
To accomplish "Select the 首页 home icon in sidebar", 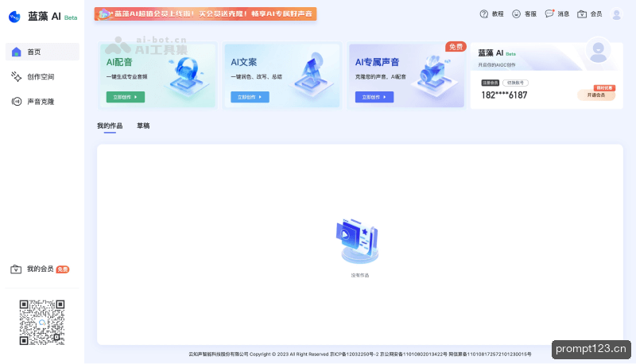I will [16, 52].
